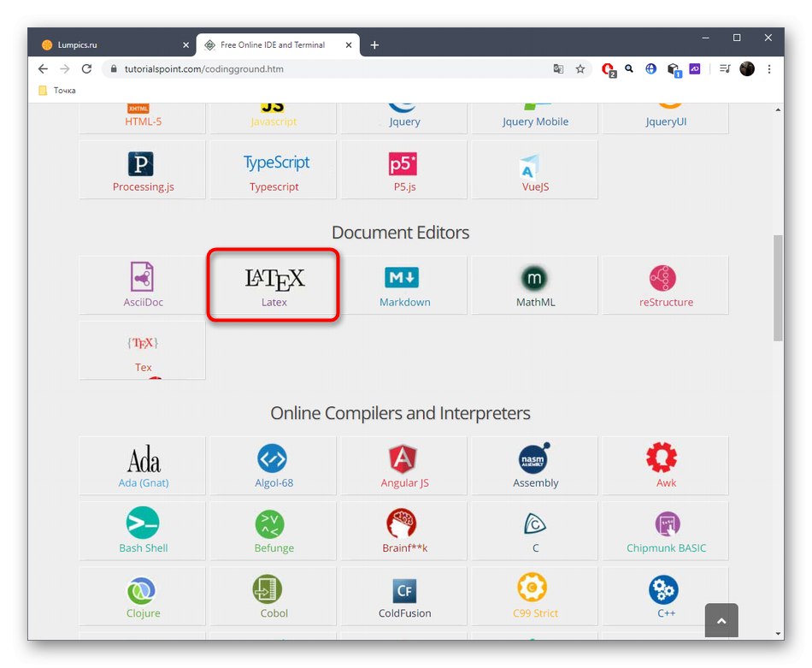812x668 pixels.
Task: Click the vertical scrollbar thumb
Action: (x=778, y=287)
